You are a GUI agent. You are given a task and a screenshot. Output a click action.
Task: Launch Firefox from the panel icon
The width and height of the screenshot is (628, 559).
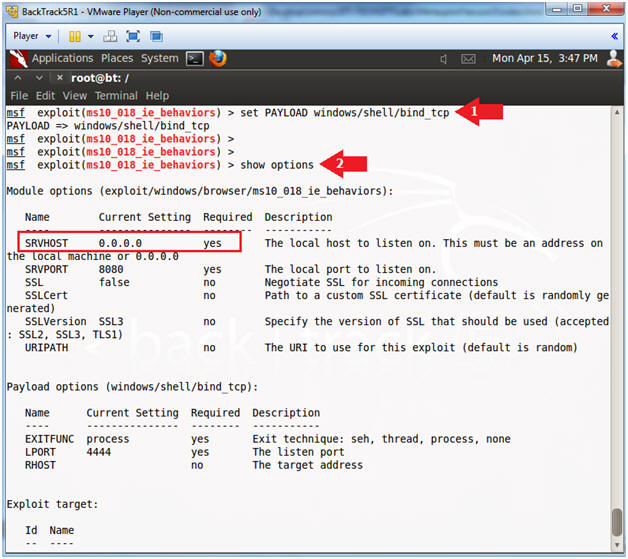(x=217, y=58)
